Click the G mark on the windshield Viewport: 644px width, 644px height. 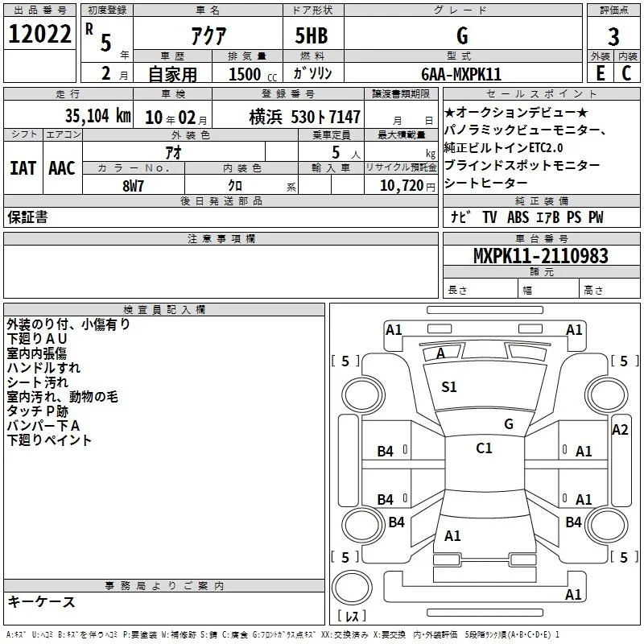point(509,424)
